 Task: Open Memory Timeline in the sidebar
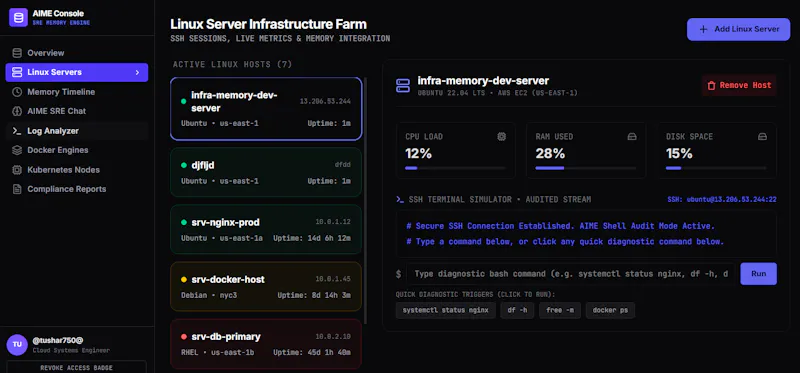point(77,92)
